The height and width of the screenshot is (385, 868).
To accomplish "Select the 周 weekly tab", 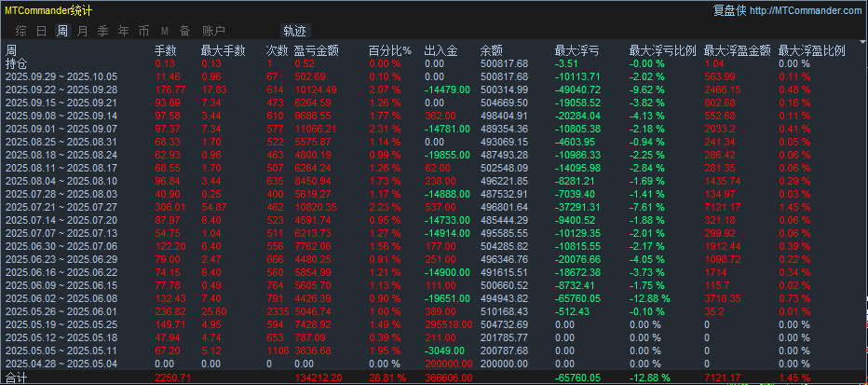I will click(x=62, y=31).
